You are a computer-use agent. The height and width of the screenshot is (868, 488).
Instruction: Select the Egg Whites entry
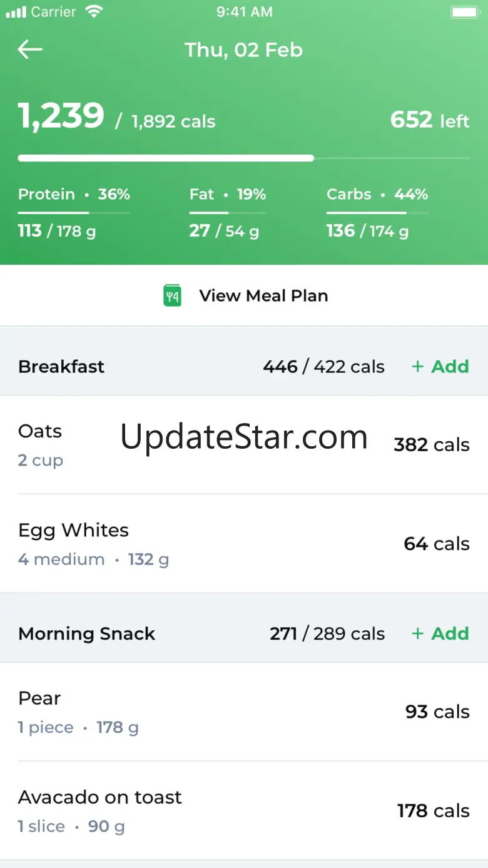pyautogui.click(x=244, y=544)
